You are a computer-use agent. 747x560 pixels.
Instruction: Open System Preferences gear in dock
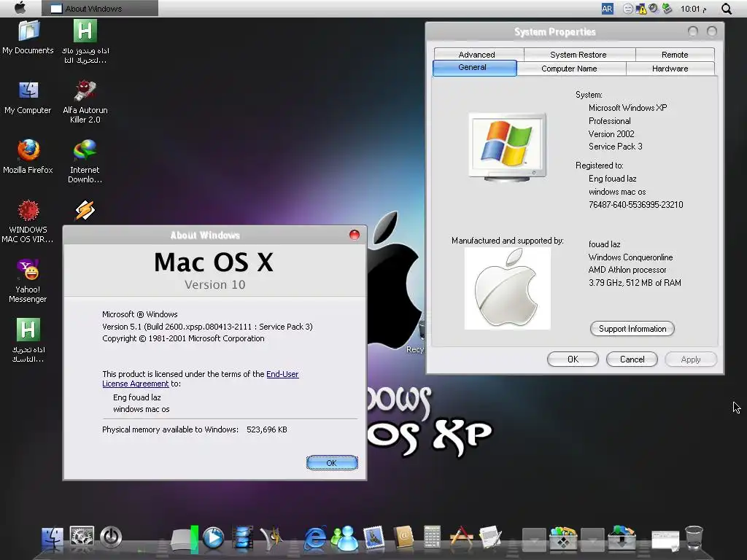tap(82, 537)
